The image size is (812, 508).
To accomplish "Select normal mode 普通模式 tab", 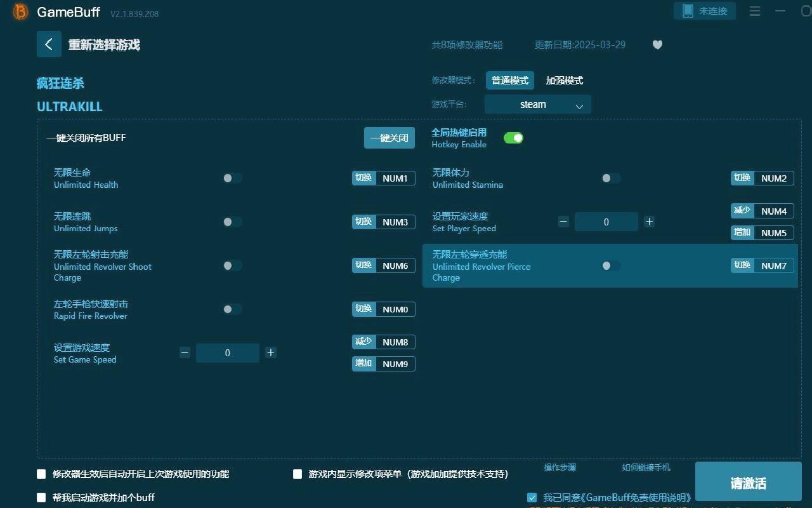I will pyautogui.click(x=510, y=81).
